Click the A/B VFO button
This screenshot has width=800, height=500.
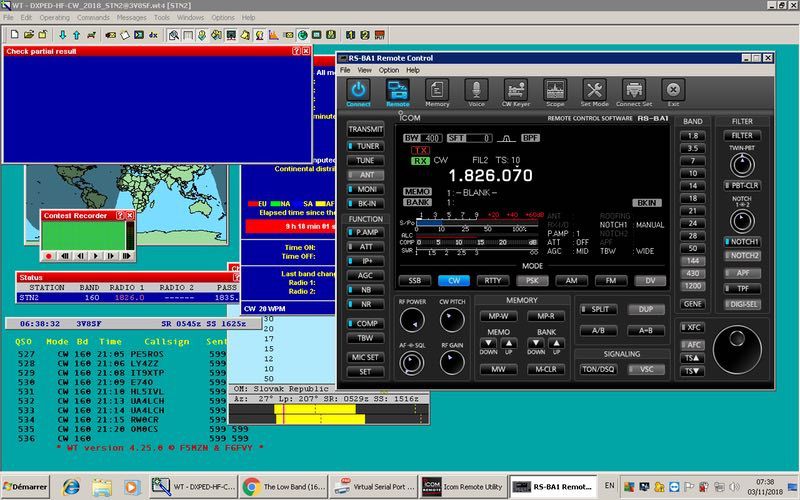(x=598, y=331)
